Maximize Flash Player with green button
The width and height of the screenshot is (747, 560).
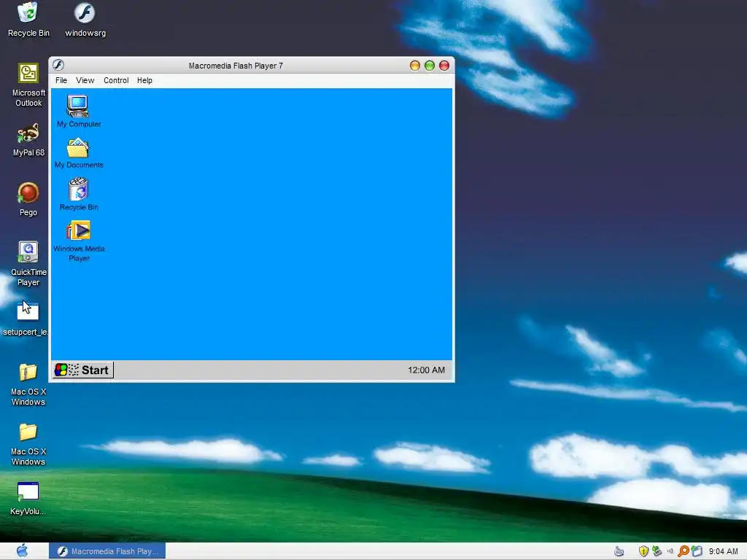tap(429, 66)
